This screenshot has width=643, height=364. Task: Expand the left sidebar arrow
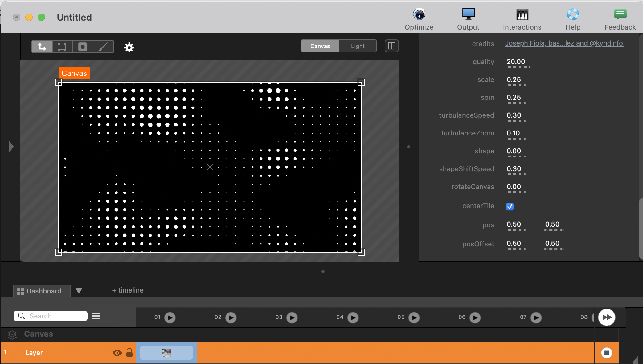[x=11, y=147]
